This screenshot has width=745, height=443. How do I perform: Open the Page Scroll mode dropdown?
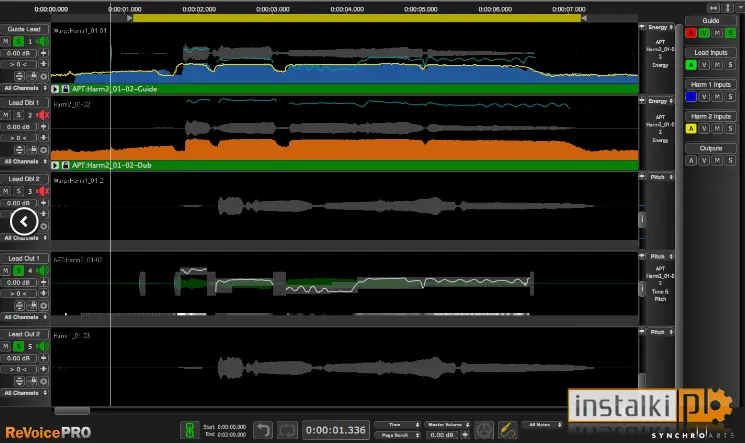pyautogui.click(x=398, y=435)
